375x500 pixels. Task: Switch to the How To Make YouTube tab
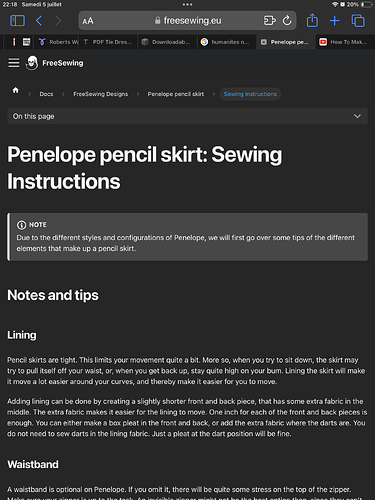click(x=344, y=42)
